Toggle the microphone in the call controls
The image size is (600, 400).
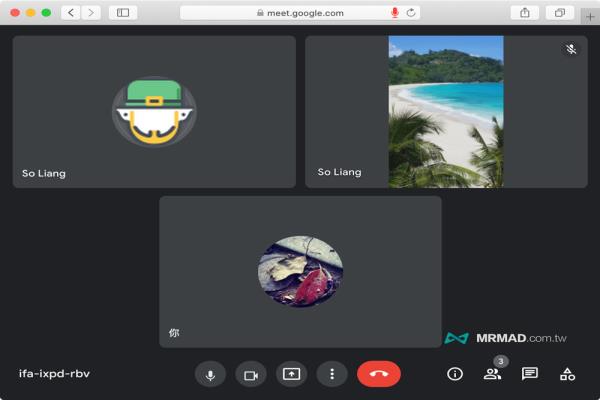[x=210, y=374]
